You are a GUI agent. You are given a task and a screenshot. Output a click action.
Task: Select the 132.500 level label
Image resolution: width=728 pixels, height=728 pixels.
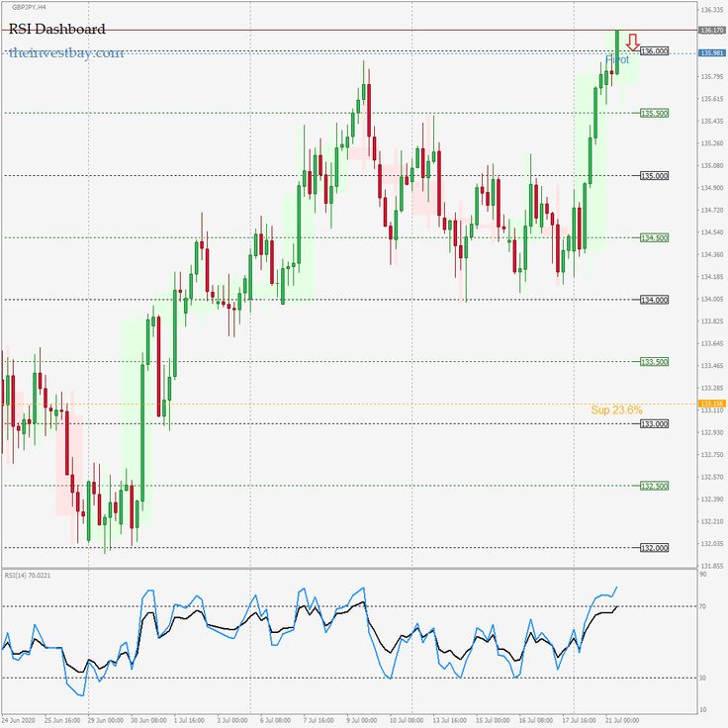[x=654, y=486]
